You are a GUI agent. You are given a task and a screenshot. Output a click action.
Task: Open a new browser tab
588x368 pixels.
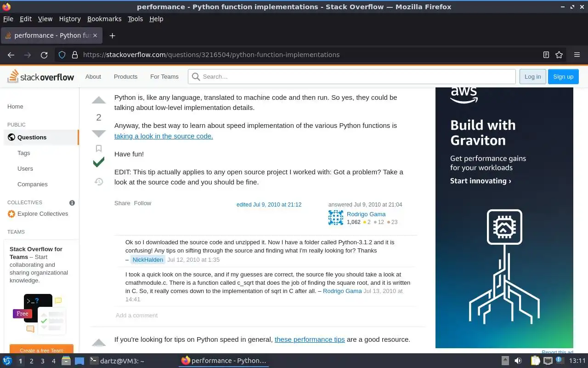[x=112, y=35]
